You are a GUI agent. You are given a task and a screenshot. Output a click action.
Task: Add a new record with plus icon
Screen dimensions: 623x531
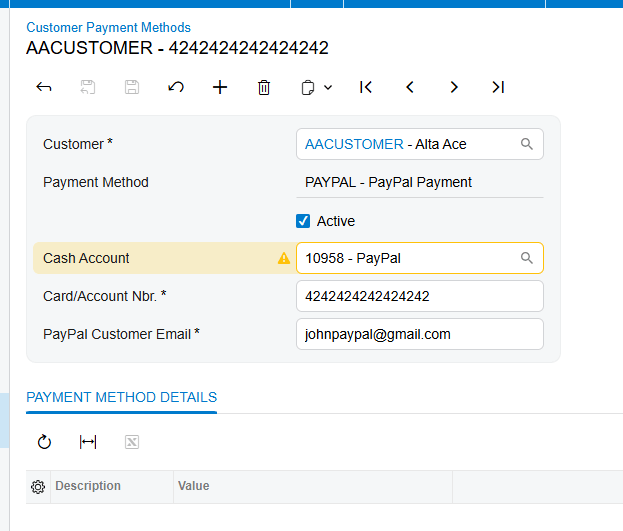pyautogui.click(x=220, y=87)
